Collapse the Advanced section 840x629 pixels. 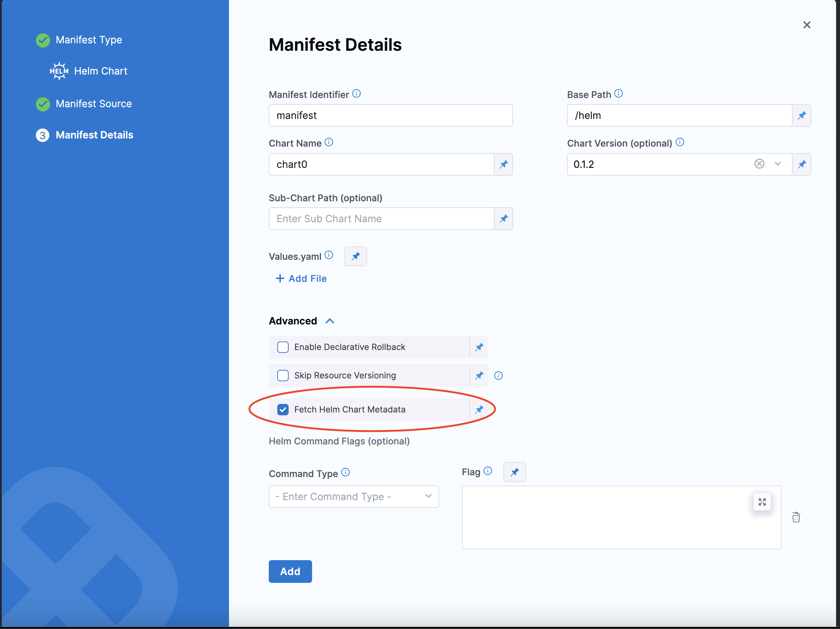[329, 321]
